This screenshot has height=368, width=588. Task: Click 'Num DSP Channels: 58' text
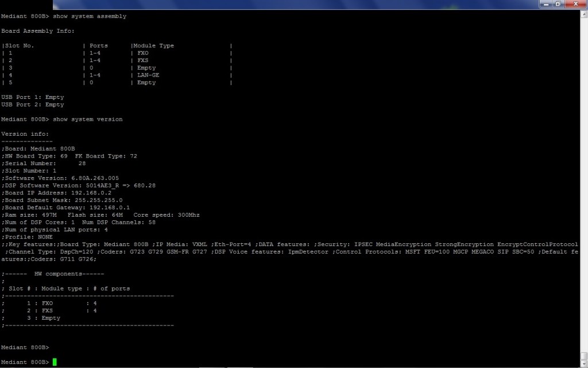pyautogui.click(x=119, y=223)
